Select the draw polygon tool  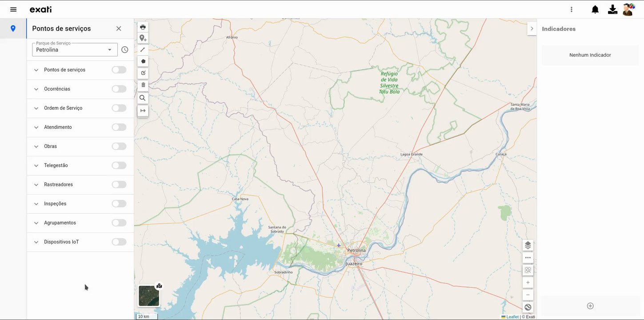[143, 61]
